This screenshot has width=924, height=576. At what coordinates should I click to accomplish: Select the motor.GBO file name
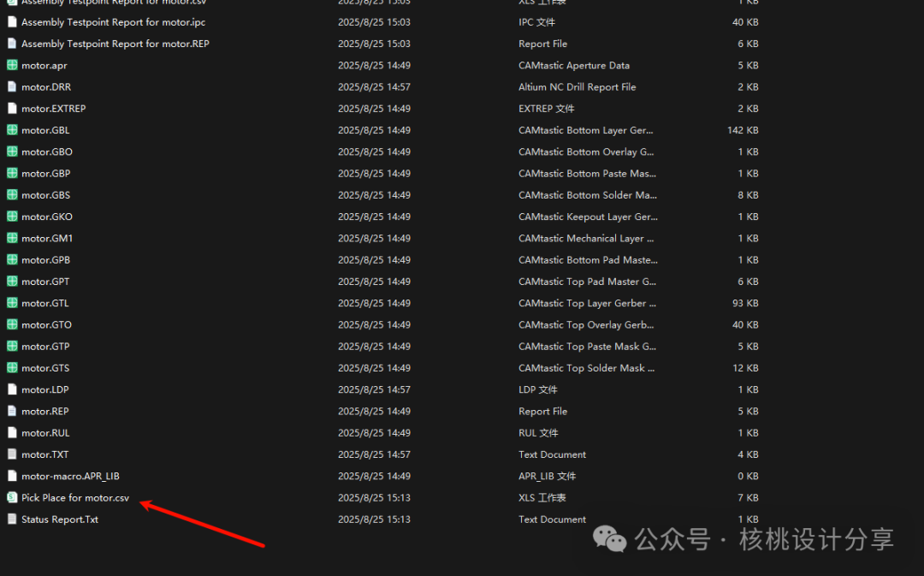[47, 151]
